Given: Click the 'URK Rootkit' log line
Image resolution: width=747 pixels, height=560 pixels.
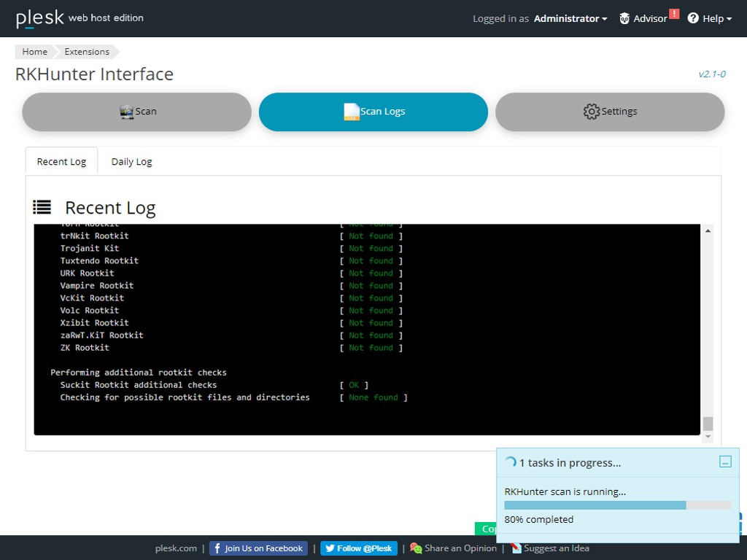Looking at the screenshot, I should [x=88, y=273].
